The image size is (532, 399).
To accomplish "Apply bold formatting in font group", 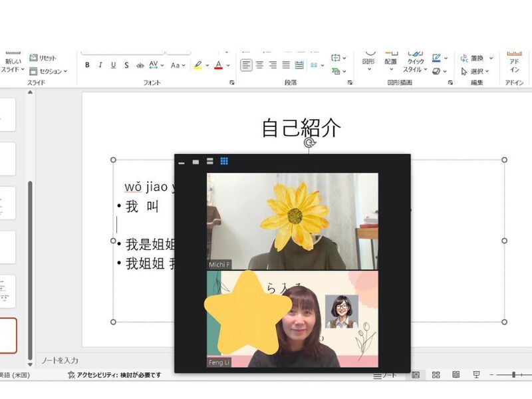I will point(87,65).
